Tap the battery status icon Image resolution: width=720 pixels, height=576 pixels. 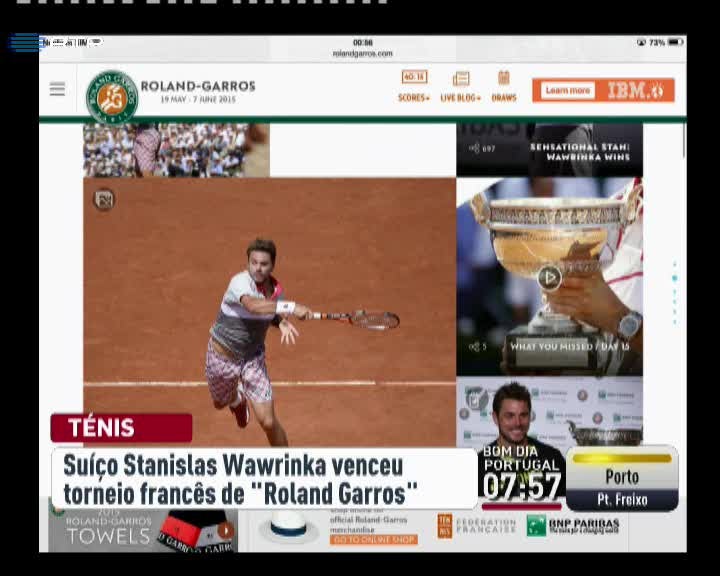[x=675, y=42]
